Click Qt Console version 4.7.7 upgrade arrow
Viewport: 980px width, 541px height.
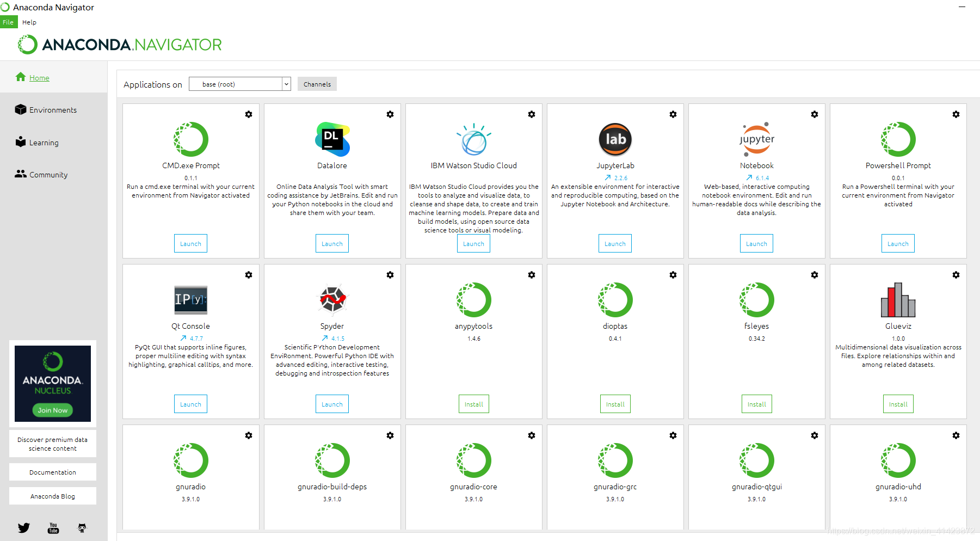point(183,339)
